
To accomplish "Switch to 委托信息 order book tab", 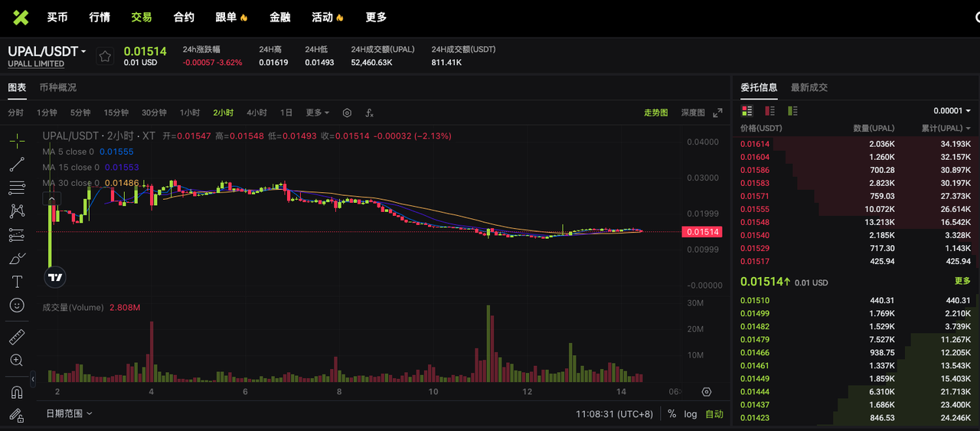I will point(759,87).
